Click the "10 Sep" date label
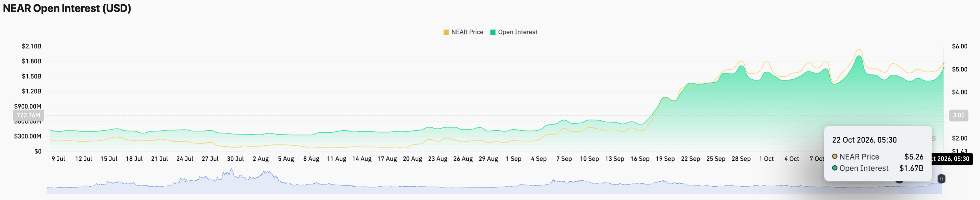Viewport: 980px width, 200px height. 589,159
